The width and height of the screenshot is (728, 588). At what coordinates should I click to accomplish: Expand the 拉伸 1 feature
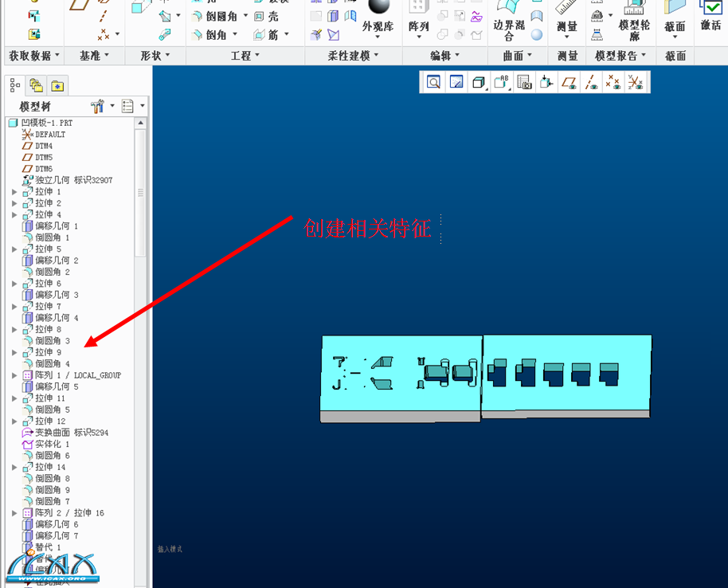tap(14, 192)
